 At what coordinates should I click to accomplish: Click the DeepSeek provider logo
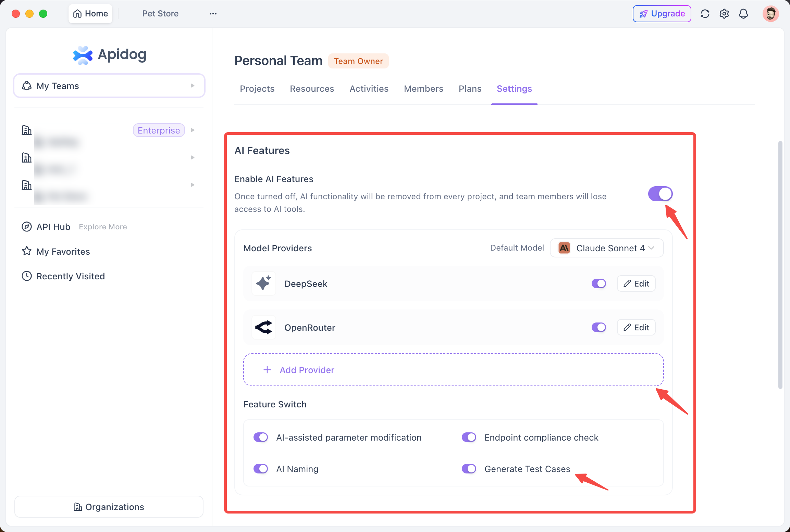[x=263, y=283]
